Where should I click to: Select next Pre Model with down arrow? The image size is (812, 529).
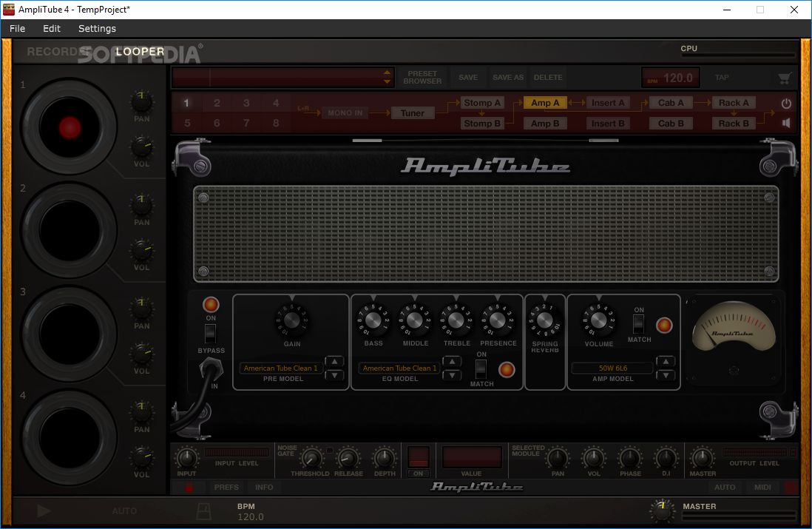tap(334, 374)
